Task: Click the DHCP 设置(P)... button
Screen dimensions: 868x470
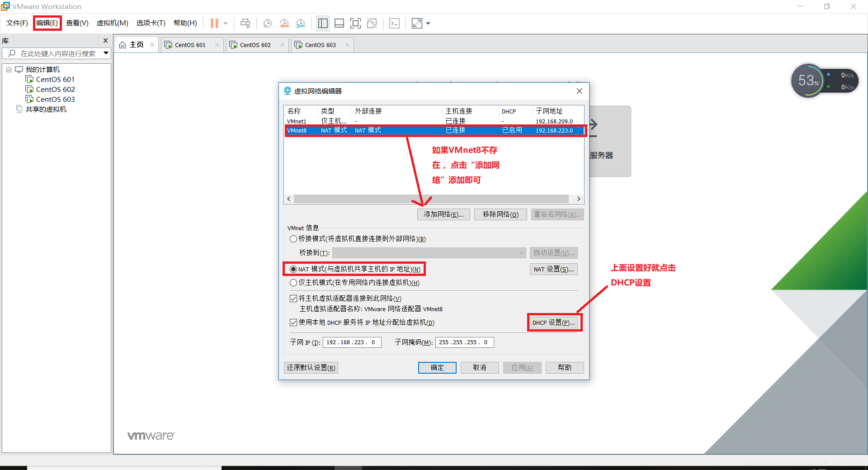Action: tap(554, 323)
